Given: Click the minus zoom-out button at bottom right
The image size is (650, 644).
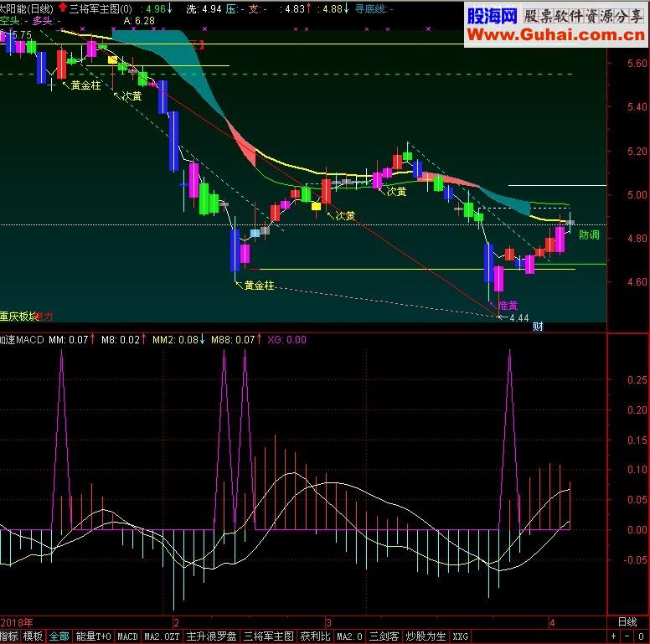Looking at the screenshot, I should click(x=627, y=636).
